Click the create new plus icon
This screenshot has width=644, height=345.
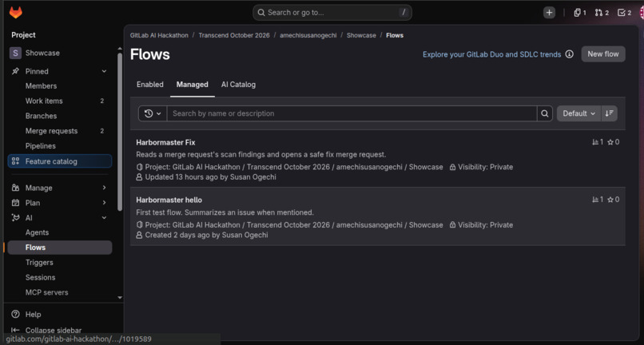point(549,13)
